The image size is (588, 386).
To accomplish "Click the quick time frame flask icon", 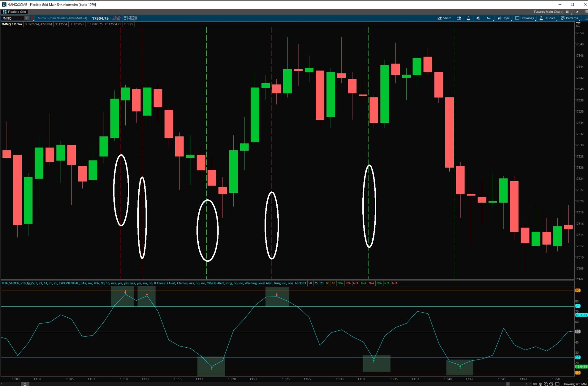I will (x=468, y=18).
